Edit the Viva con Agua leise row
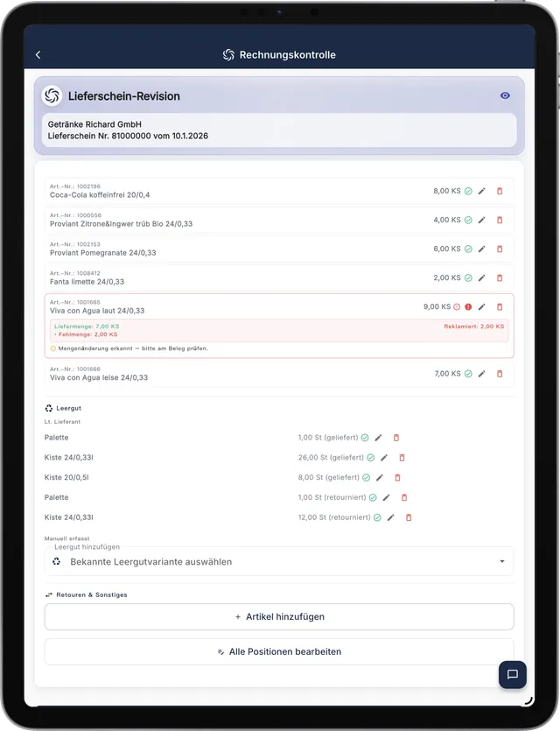This screenshot has width=560, height=731. [x=482, y=374]
